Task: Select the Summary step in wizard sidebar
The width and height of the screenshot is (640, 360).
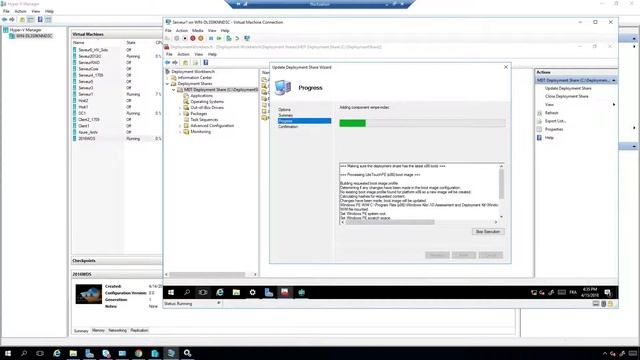Action: (285, 116)
